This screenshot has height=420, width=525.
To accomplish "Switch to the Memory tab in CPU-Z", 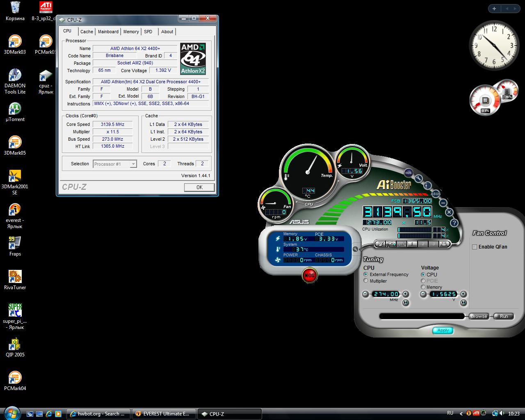I will [x=131, y=32].
